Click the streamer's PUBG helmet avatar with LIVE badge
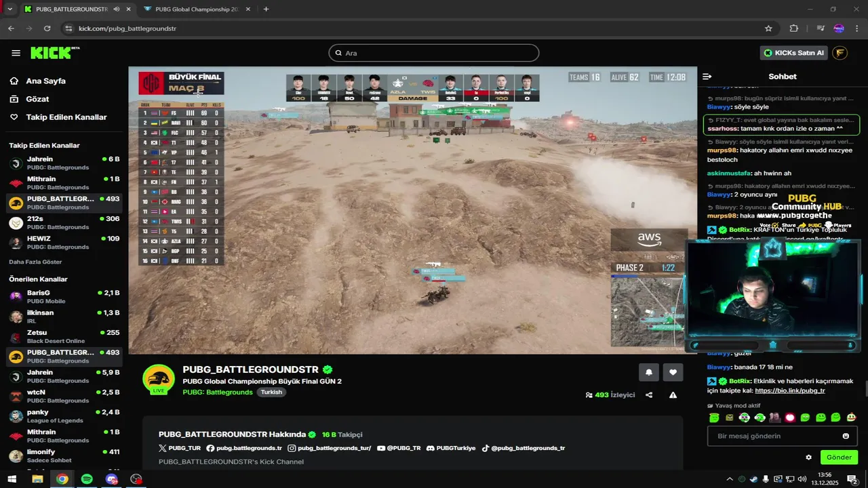The width and height of the screenshot is (868, 488). click(159, 380)
